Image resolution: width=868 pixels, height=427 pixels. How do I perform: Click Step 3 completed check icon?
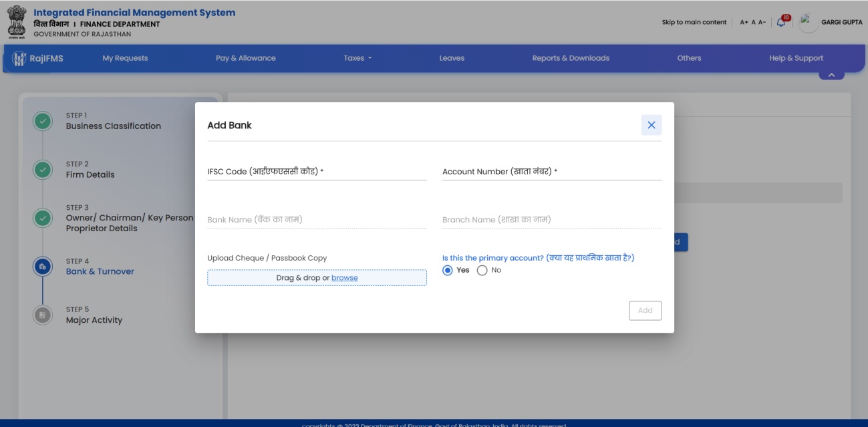(43, 218)
